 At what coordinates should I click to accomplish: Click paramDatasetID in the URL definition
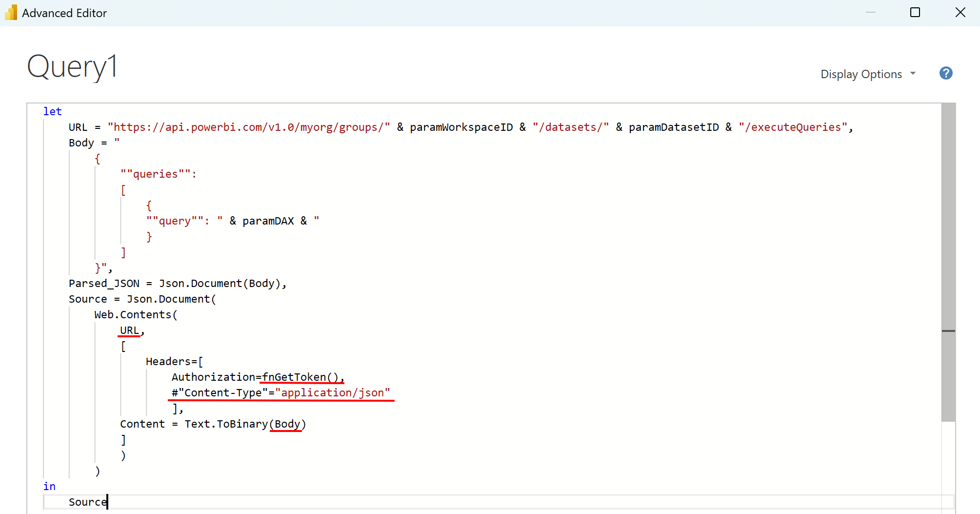(x=673, y=127)
